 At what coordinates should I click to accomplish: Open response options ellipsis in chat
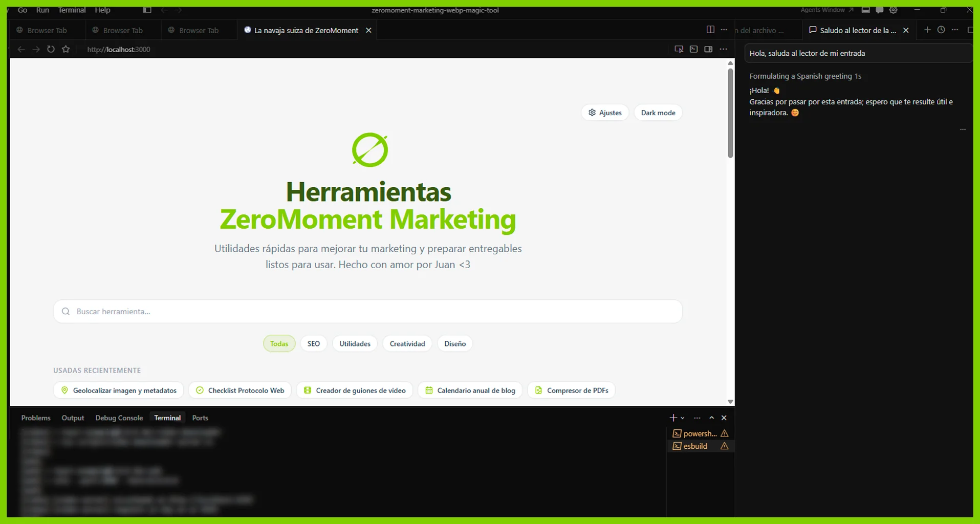pyautogui.click(x=963, y=129)
